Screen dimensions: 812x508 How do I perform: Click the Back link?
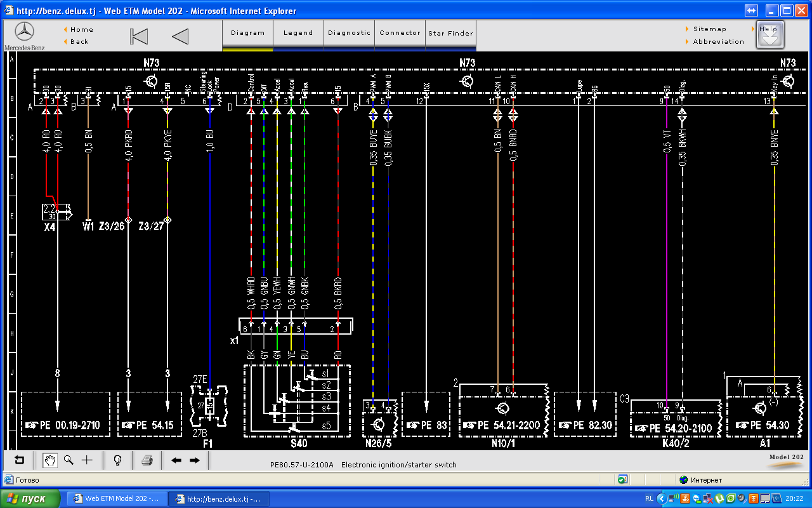79,41
